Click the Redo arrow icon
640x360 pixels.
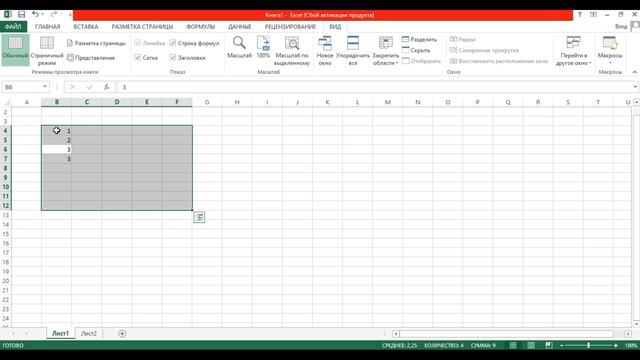(54, 15)
